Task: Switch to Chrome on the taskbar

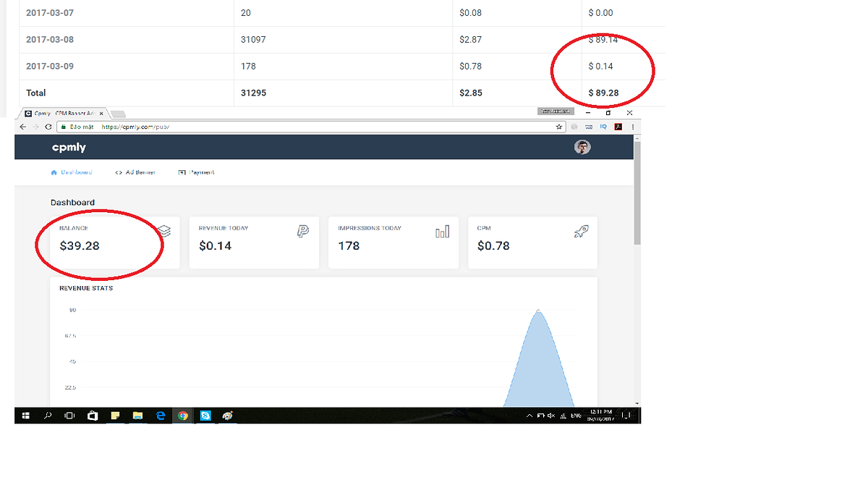Action: pyautogui.click(x=183, y=416)
